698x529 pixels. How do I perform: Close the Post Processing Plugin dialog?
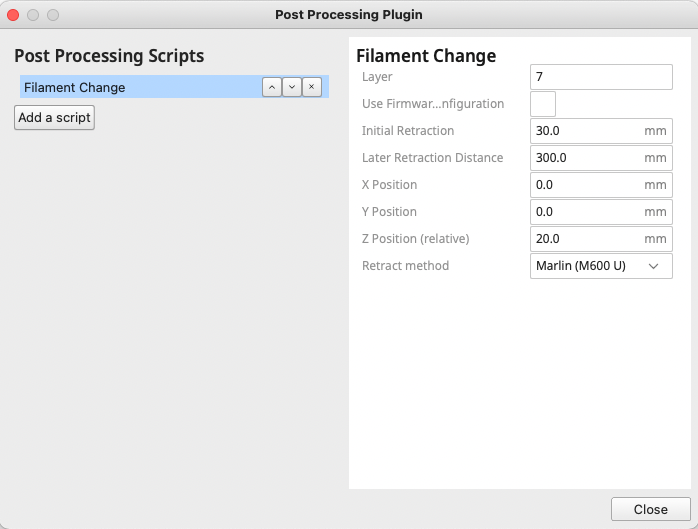coord(650,509)
